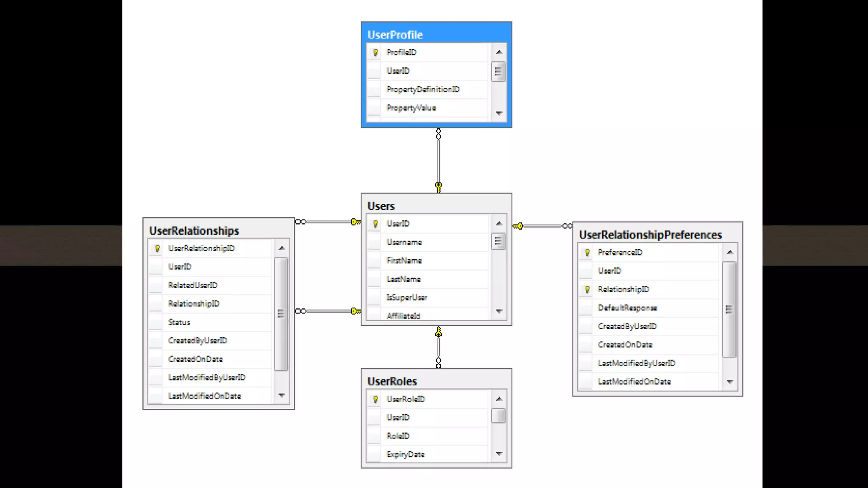Select key endpoint of UserRoles relationship line

pyautogui.click(x=438, y=332)
